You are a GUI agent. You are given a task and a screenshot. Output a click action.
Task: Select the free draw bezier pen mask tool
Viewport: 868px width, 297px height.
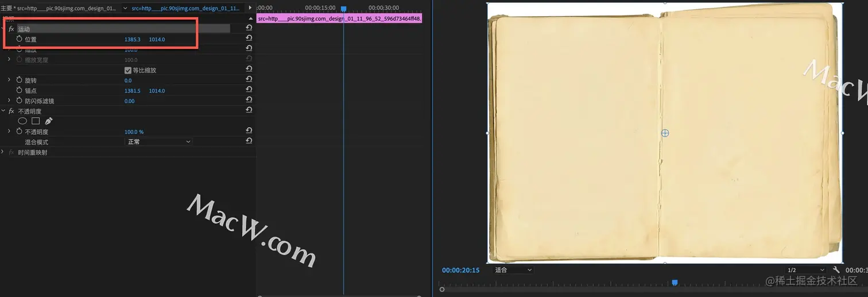tap(49, 121)
